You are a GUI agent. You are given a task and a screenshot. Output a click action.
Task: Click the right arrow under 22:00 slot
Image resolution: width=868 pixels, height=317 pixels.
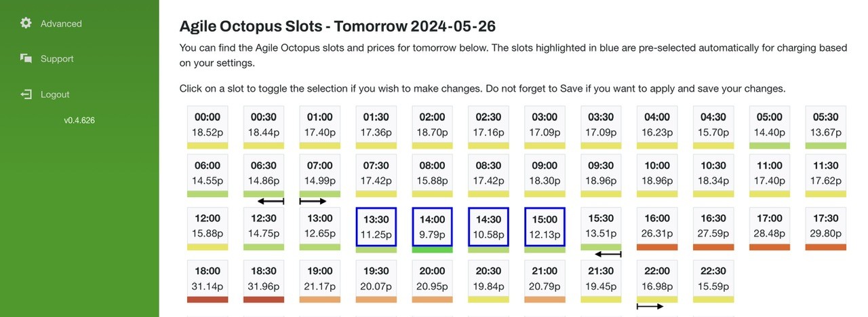(650, 307)
